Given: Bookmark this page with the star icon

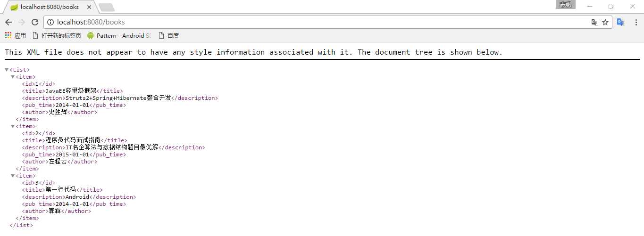Looking at the screenshot, I should (605, 22).
